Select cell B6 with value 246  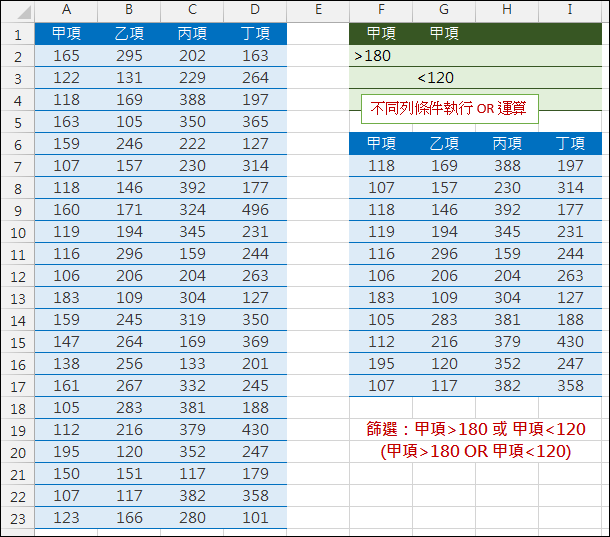coord(129,144)
